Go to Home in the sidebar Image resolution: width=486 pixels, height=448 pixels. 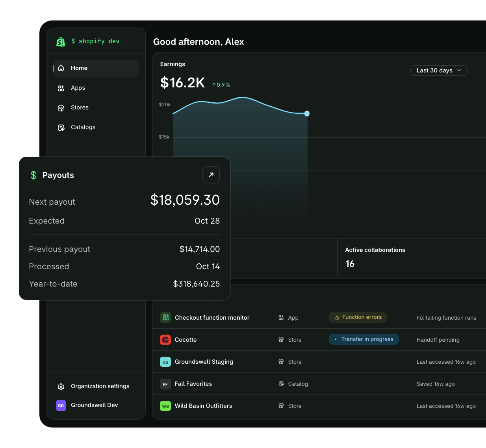pos(96,68)
